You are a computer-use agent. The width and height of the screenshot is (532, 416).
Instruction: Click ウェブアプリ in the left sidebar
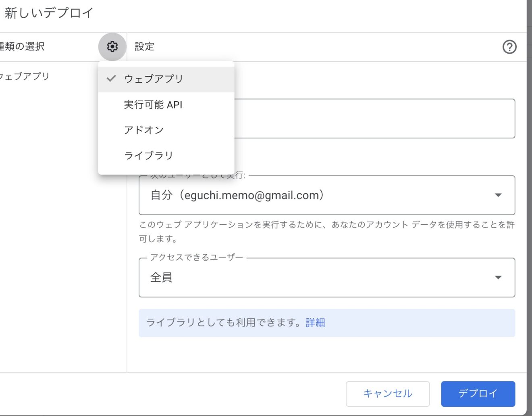(24, 76)
